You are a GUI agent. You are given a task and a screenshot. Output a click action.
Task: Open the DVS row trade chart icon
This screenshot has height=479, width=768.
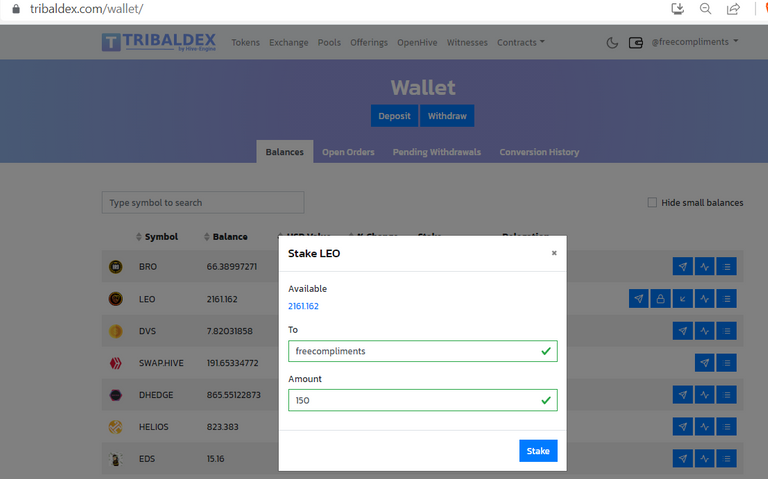704,331
